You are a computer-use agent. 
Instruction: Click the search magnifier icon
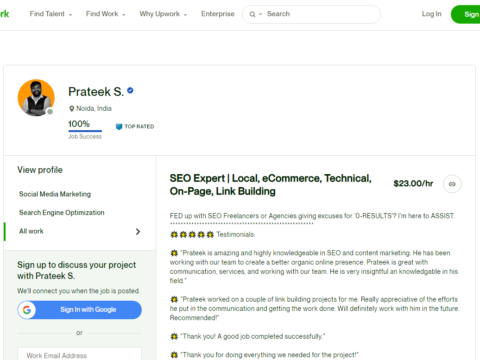click(x=252, y=14)
